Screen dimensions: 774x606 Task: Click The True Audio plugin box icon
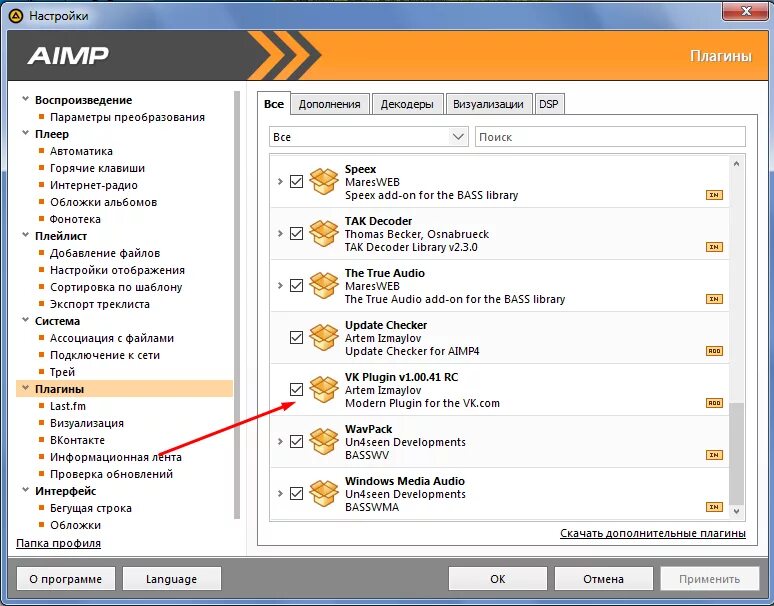324,285
